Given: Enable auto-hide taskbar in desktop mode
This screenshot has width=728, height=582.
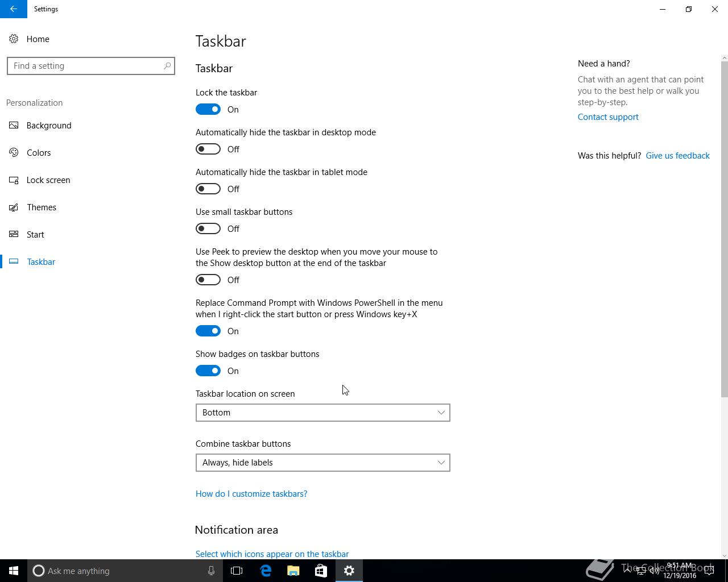Looking at the screenshot, I should click(208, 149).
